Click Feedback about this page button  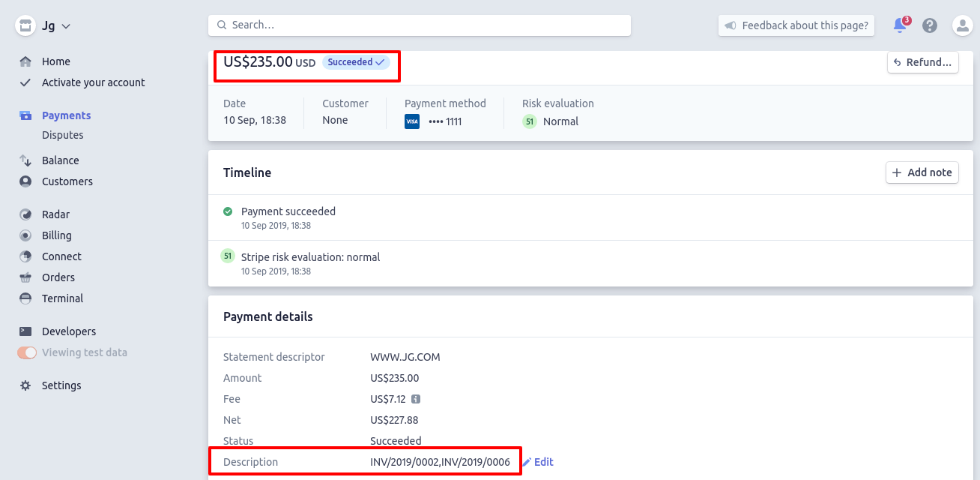point(797,25)
